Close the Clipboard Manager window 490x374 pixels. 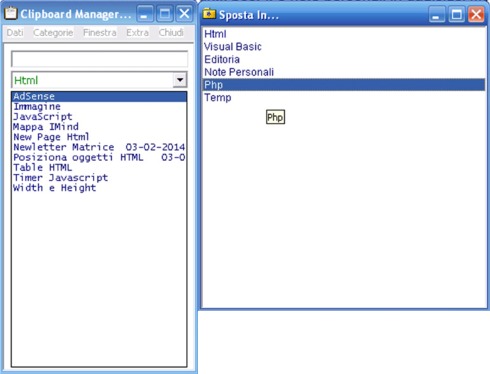[184, 14]
